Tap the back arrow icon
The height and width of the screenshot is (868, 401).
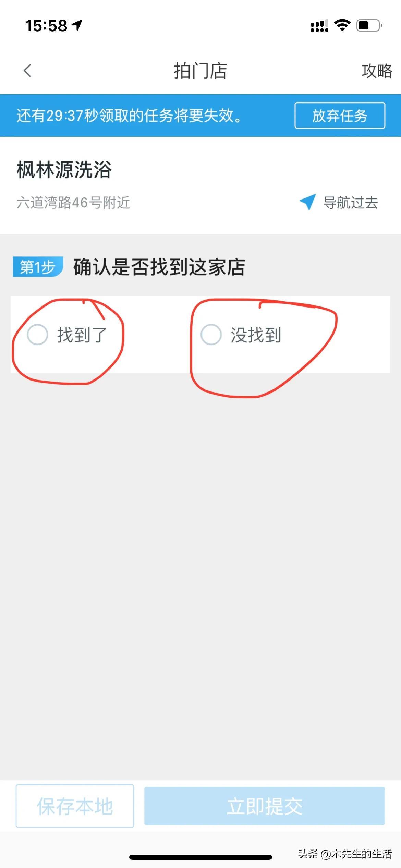click(x=27, y=71)
